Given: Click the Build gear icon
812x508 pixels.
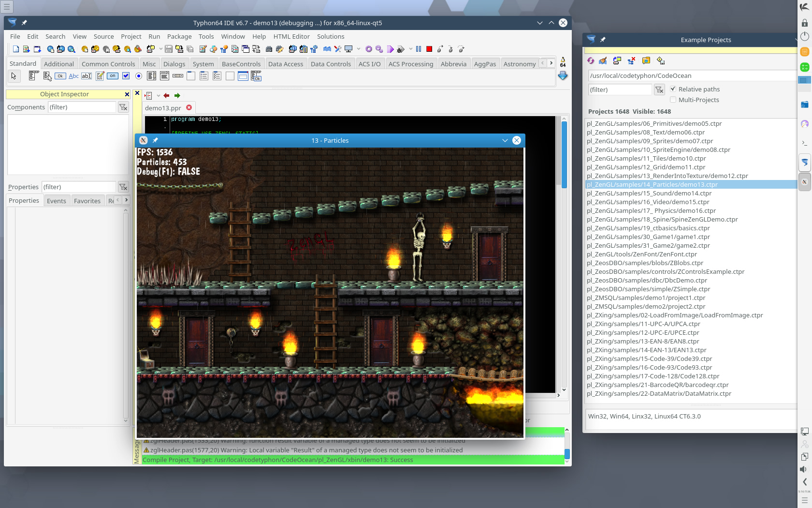Looking at the screenshot, I should pos(369,49).
